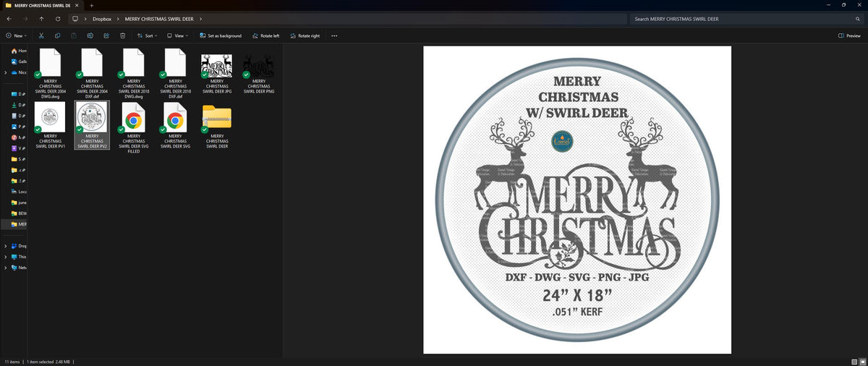Open Gallery in the navigation sidebar
The width and height of the screenshot is (868, 366).
pyautogui.click(x=20, y=61)
